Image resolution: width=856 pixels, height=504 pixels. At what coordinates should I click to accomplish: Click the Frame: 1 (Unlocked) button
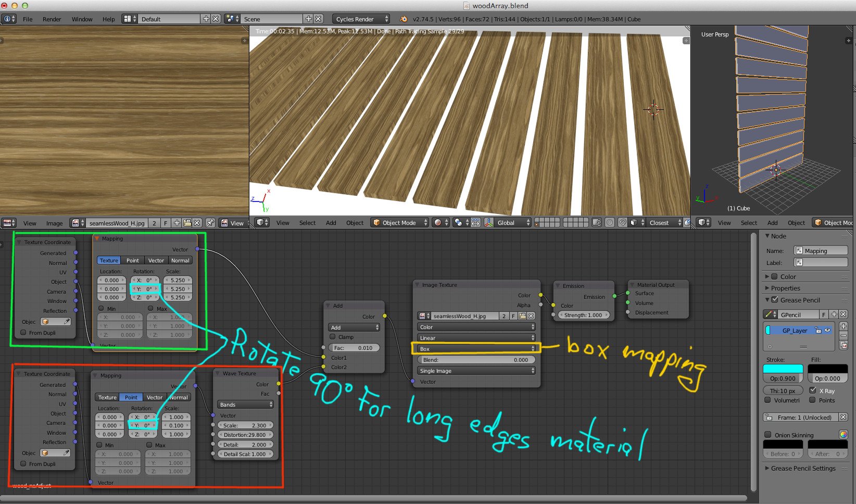(x=800, y=418)
